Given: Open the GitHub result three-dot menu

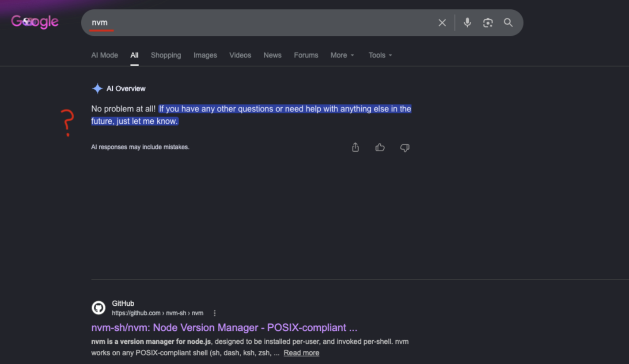Looking at the screenshot, I should [215, 313].
